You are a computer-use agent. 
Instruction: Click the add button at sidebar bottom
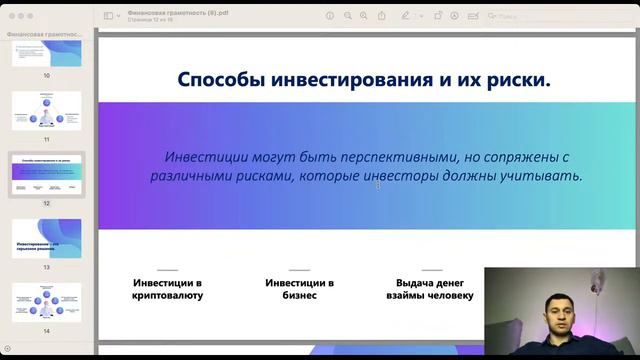(7, 349)
